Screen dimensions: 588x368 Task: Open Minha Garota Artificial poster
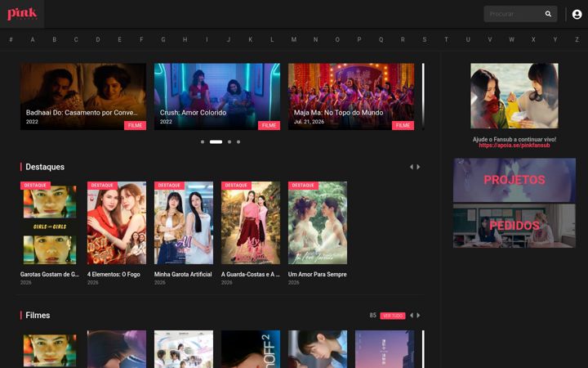pyautogui.click(x=184, y=223)
